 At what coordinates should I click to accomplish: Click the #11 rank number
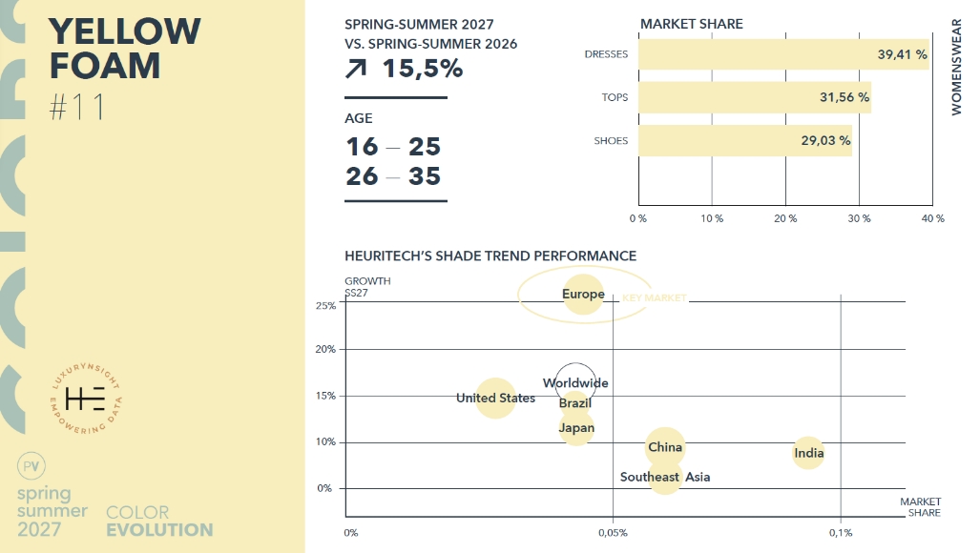[x=76, y=108]
